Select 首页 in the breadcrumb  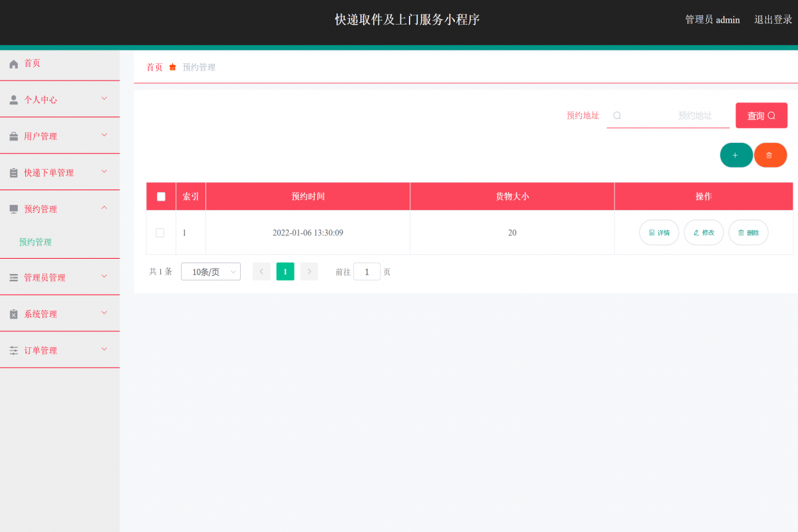click(154, 66)
